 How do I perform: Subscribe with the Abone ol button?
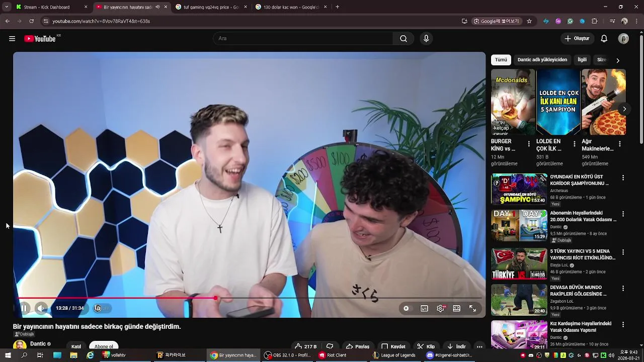pos(104,346)
